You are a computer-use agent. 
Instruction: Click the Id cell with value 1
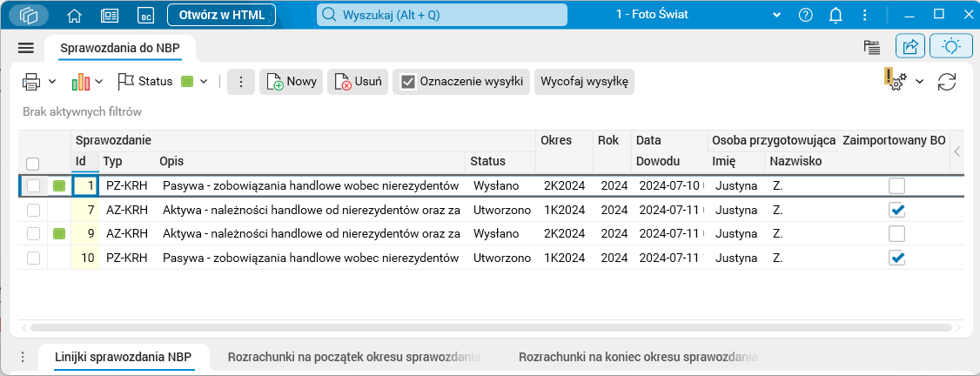(85, 185)
